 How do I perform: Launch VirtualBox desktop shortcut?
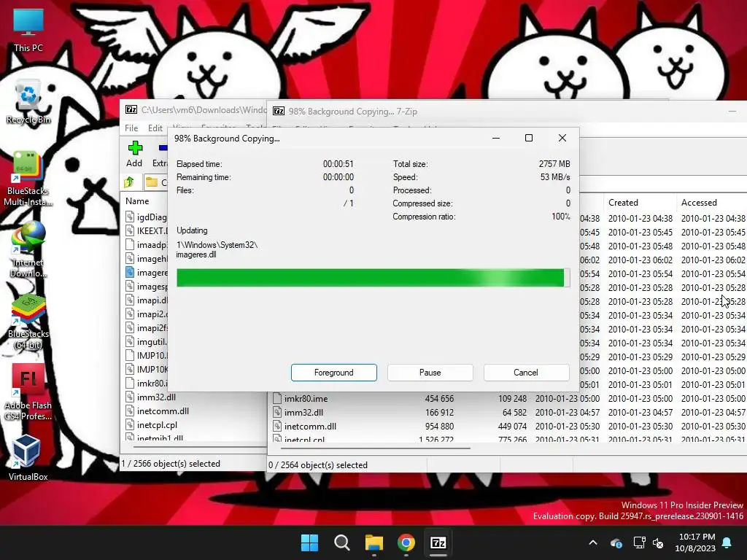click(28, 457)
